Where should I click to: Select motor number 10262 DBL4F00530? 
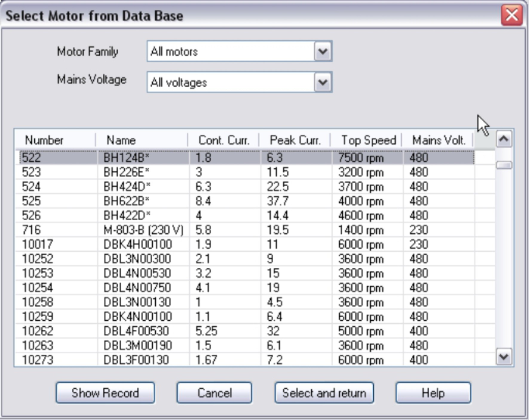pyautogui.click(x=136, y=331)
